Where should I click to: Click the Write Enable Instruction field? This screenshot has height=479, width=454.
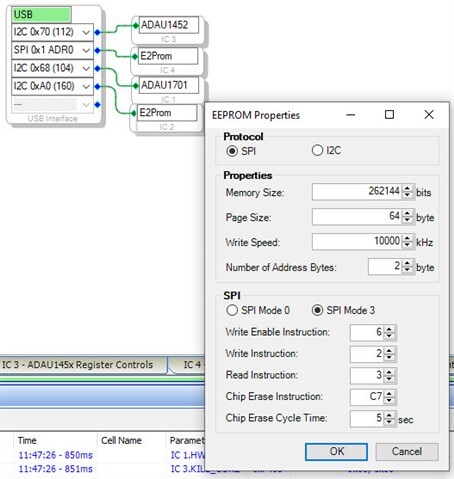tap(367, 332)
